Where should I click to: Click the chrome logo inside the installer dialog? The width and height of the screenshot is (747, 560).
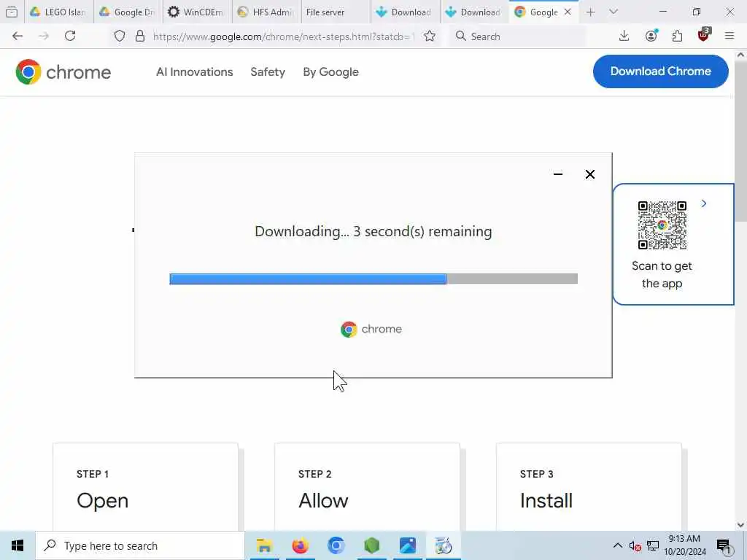pos(371,329)
